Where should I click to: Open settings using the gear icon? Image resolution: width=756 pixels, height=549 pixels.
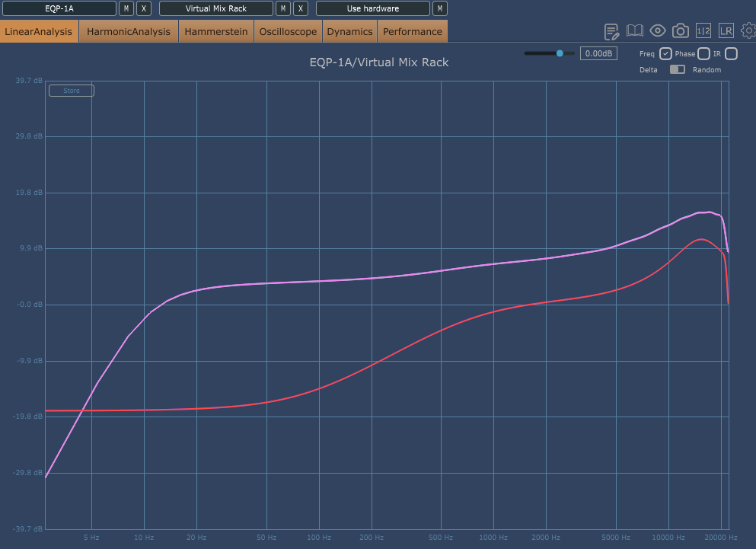click(748, 30)
